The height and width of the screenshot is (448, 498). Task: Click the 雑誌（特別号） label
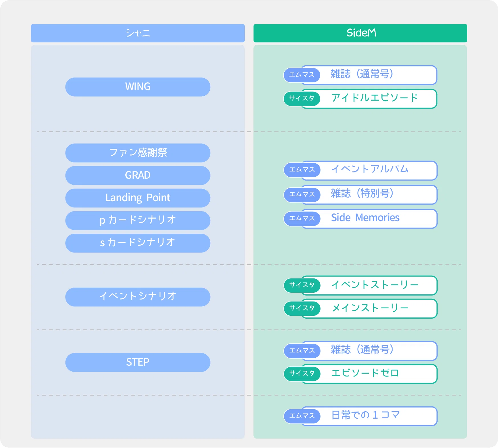pyautogui.click(x=362, y=194)
